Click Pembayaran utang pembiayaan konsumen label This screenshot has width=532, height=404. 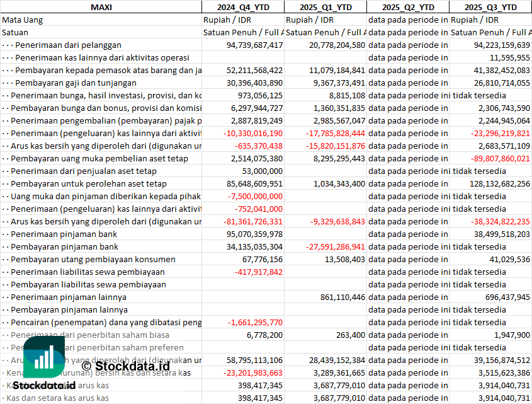[x=93, y=258]
